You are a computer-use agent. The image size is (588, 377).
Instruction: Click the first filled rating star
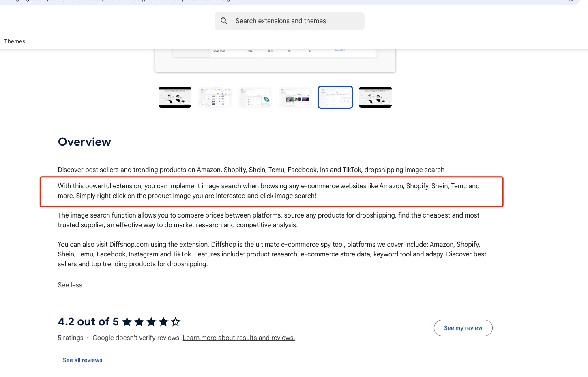click(x=127, y=322)
